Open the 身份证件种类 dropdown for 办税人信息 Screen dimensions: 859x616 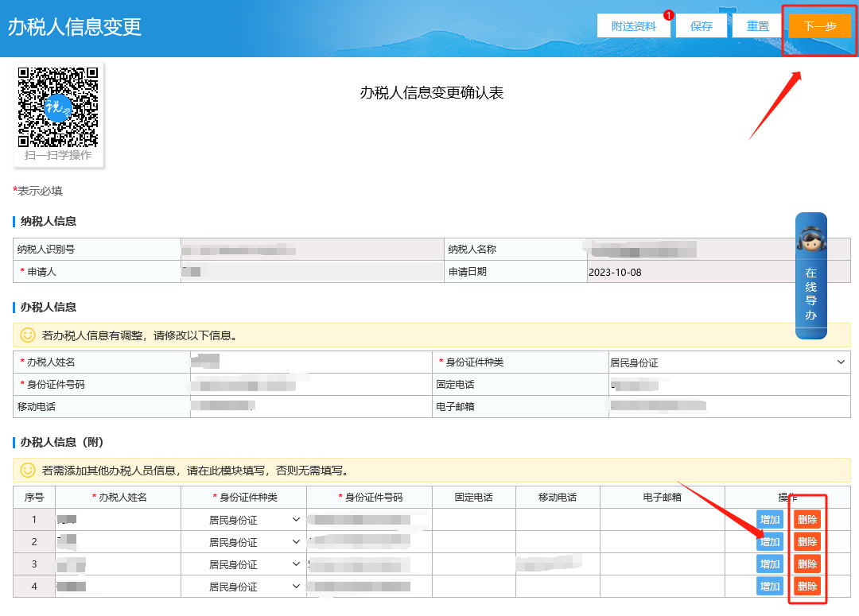[x=842, y=362]
